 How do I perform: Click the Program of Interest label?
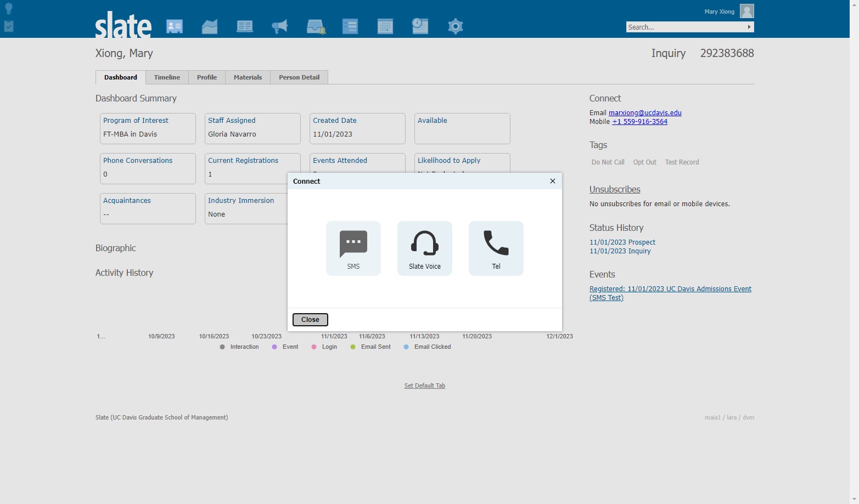pyautogui.click(x=136, y=121)
